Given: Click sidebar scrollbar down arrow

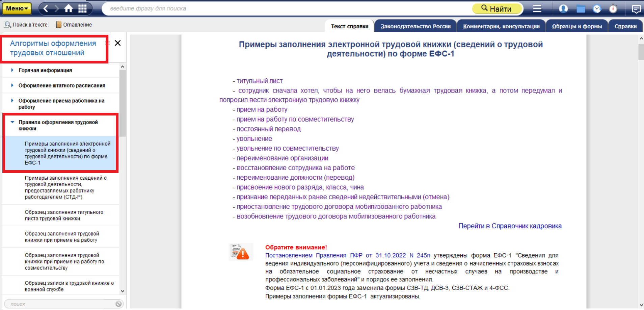Looking at the screenshot, I should (x=123, y=291).
